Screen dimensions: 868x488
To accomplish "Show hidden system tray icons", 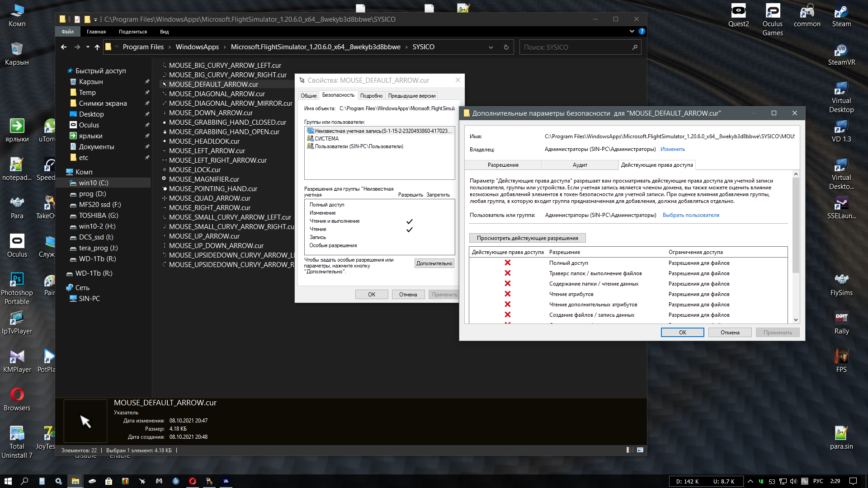I will coord(750,481).
